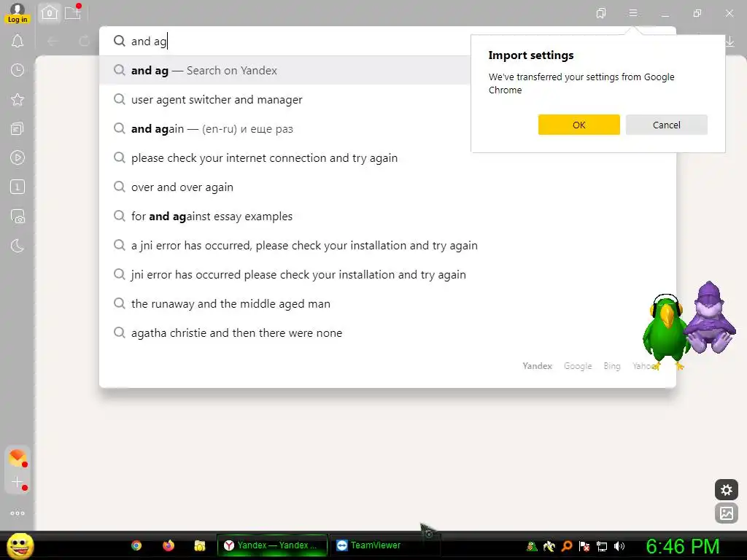Select 'and again' translation suggestion
The width and height of the screenshot is (747, 560).
[285, 128]
